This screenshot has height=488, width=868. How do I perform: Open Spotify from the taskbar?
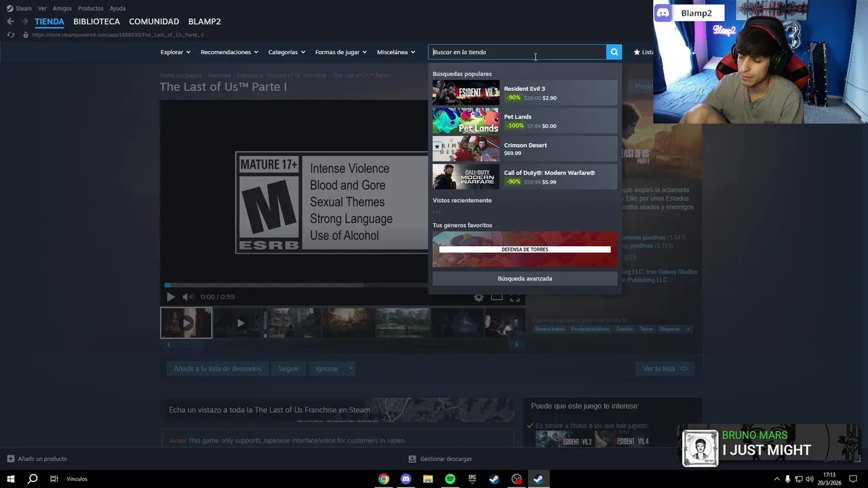[450, 479]
